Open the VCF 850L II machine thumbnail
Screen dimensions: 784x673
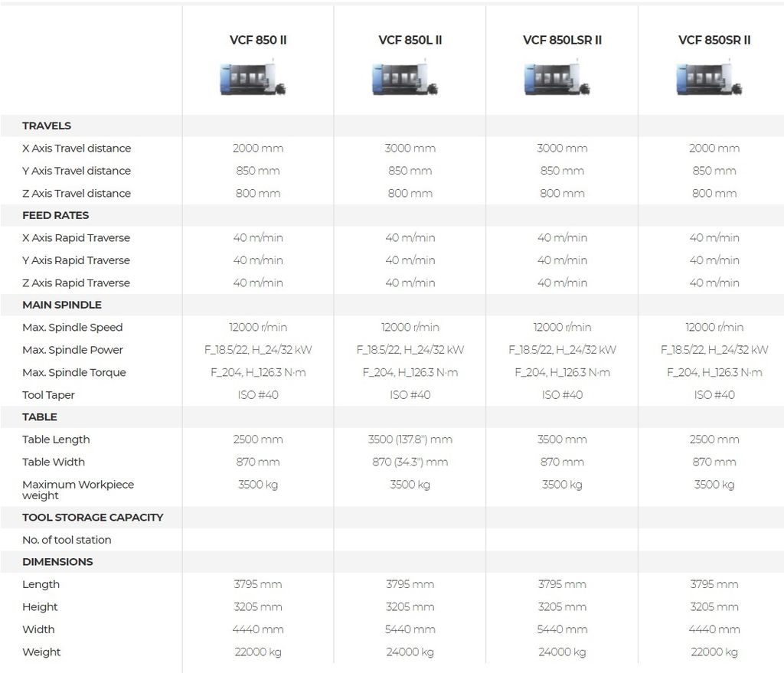tap(406, 77)
